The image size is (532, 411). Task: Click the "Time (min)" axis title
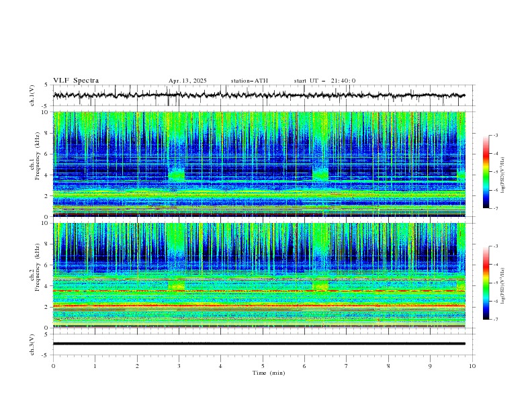(269, 373)
